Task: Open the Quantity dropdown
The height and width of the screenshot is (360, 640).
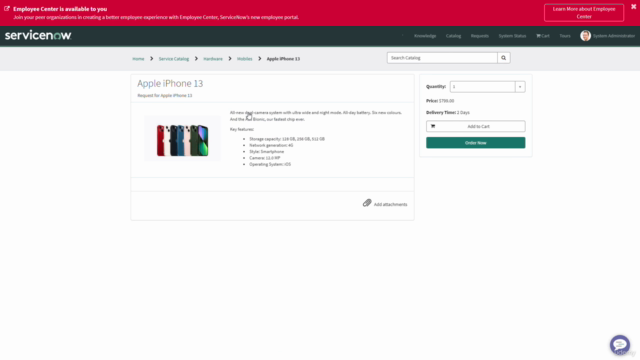Action: click(487, 87)
